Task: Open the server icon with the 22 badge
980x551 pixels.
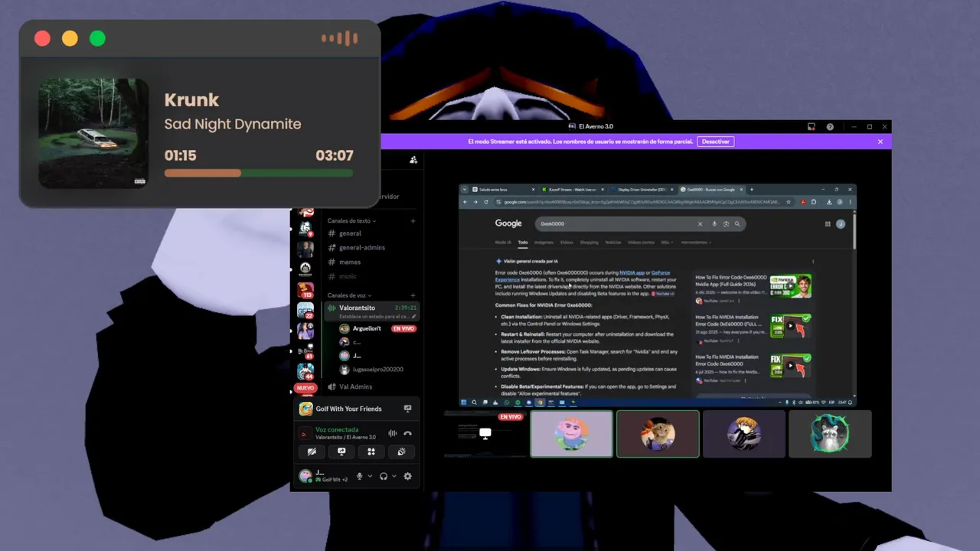Action: 305,311
